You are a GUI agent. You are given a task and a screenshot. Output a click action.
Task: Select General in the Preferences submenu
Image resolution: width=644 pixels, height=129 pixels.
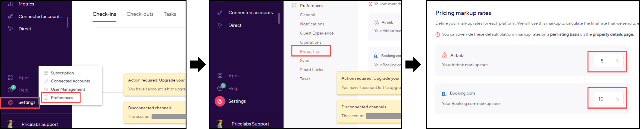coord(307,15)
